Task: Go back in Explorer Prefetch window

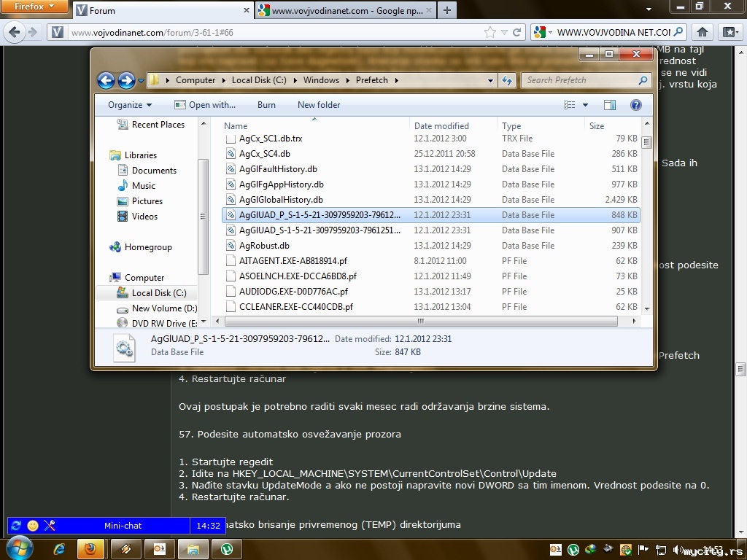Action: 107,80
